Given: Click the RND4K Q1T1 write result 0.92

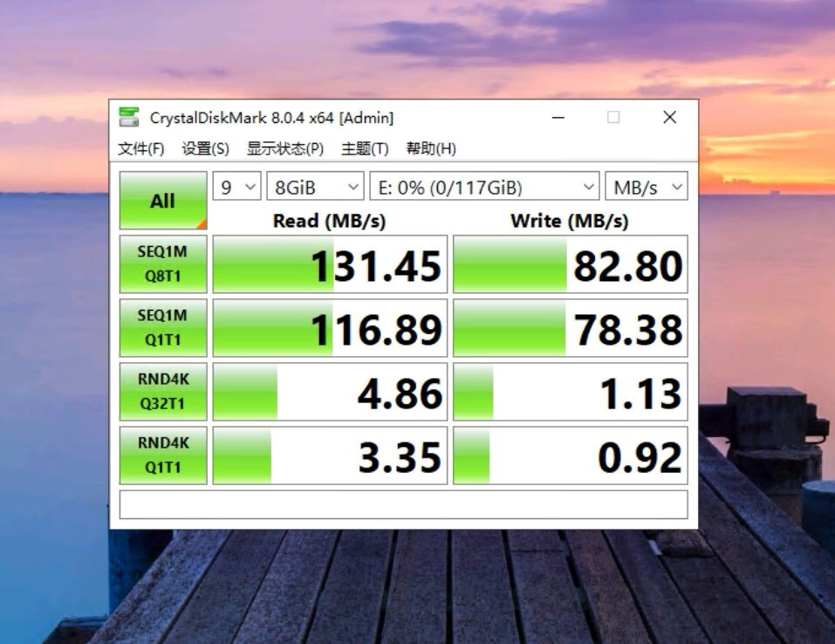Looking at the screenshot, I should click(571, 456).
